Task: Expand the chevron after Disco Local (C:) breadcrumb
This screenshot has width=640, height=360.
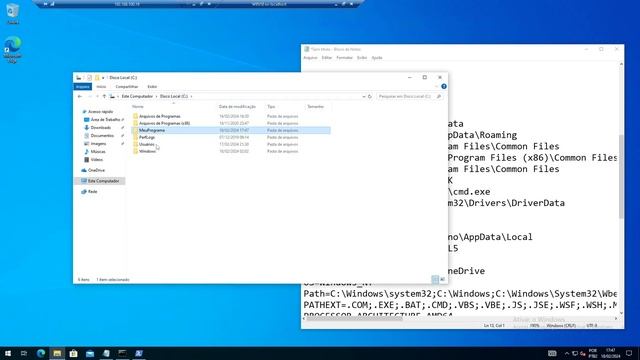Action: [x=191, y=96]
